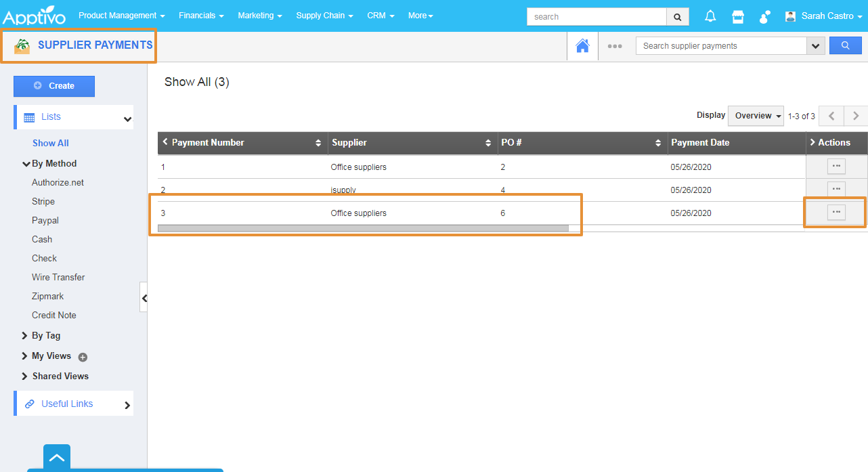The image size is (868, 472).
Task: Click the Create button
Action: tap(54, 86)
